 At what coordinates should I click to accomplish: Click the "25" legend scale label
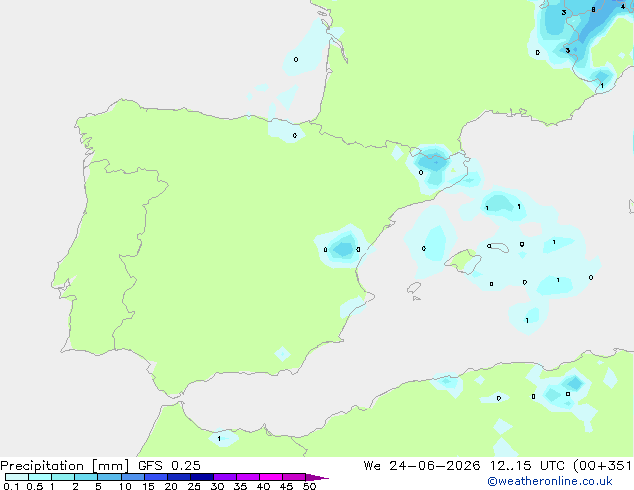(x=194, y=486)
